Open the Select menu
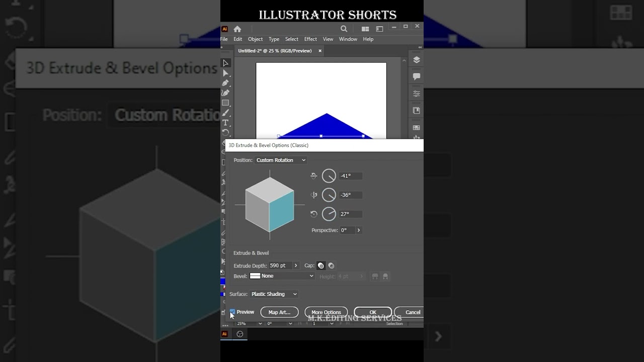The width and height of the screenshot is (644, 362). [292, 39]
